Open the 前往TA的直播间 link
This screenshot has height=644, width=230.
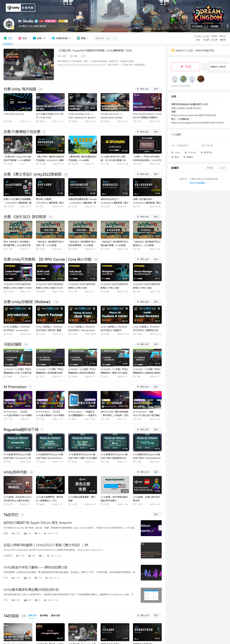[199, 183]
